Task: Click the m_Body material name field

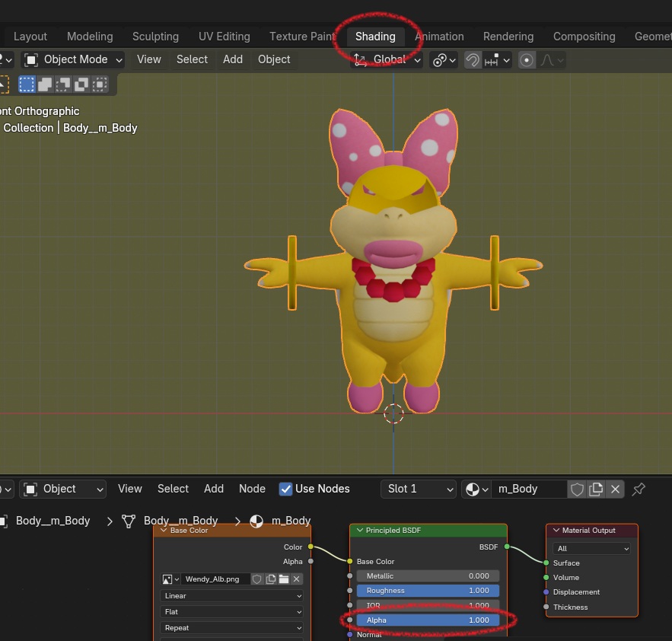Action: 528,489
